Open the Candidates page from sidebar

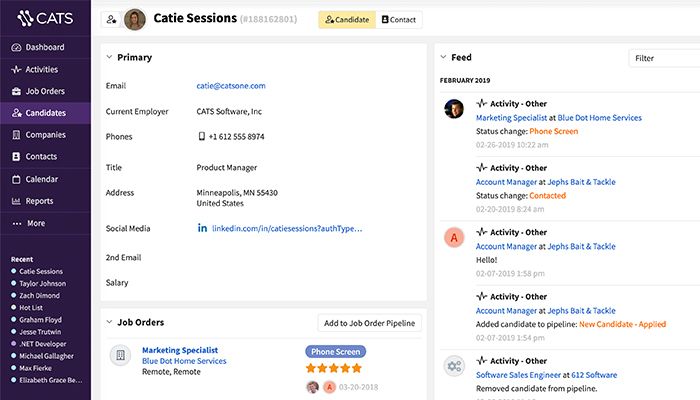(45, 113)
